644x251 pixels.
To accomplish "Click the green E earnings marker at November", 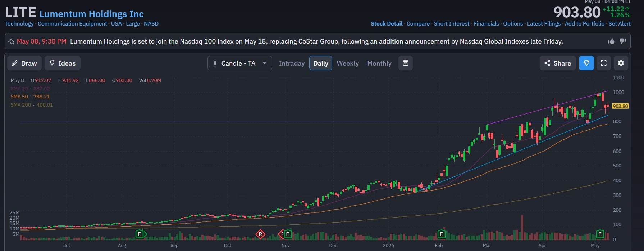I will tap(288, 234).
